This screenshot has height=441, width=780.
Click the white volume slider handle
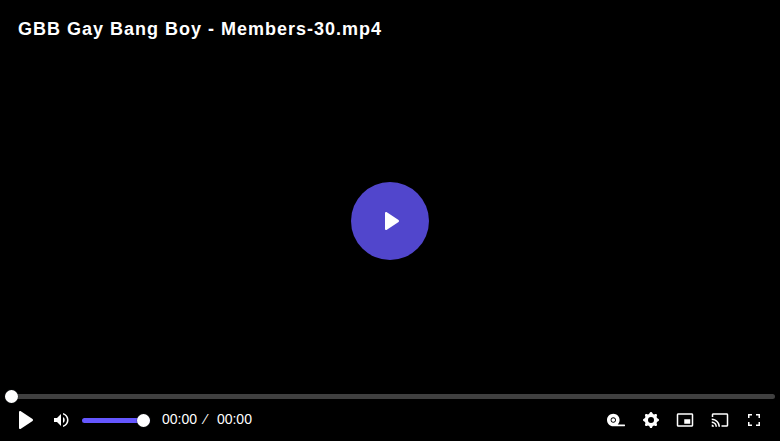pyautogui.click(x=143, y=421)
